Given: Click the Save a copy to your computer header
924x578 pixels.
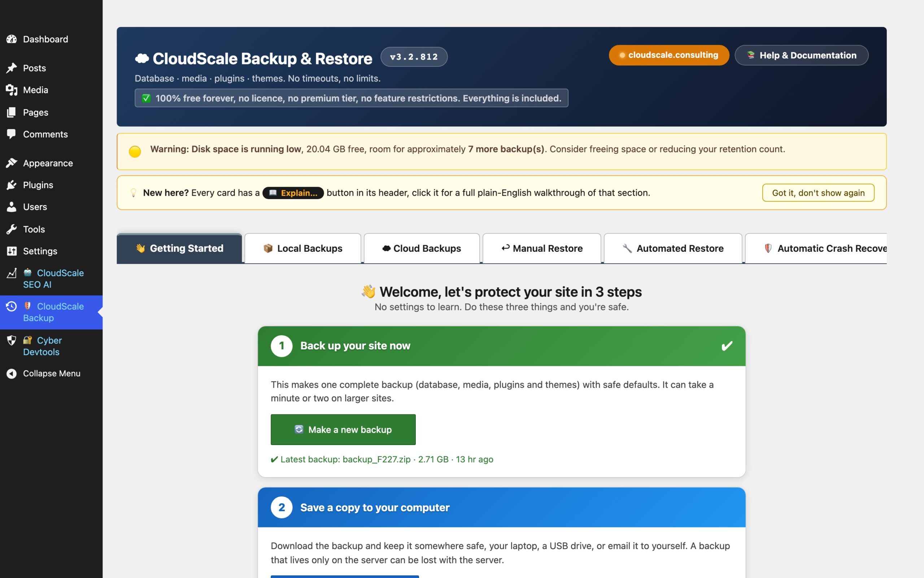Looking at the screenshot, I should (x=501, y=507).
